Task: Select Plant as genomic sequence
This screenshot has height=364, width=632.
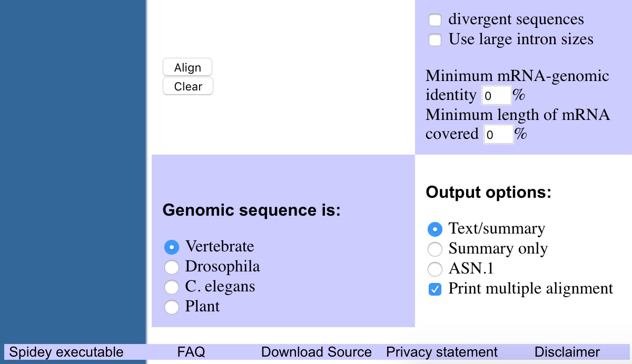Action: [x=172, y=307]
